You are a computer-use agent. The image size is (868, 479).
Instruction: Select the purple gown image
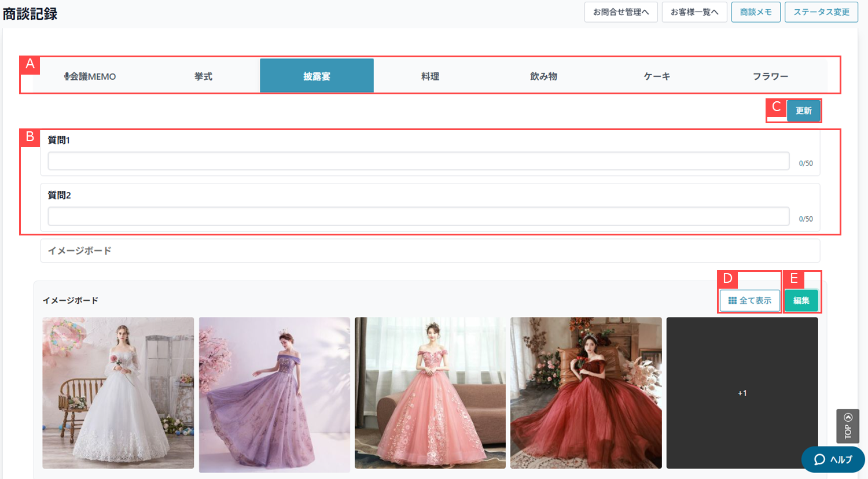[x=274, y=394]
